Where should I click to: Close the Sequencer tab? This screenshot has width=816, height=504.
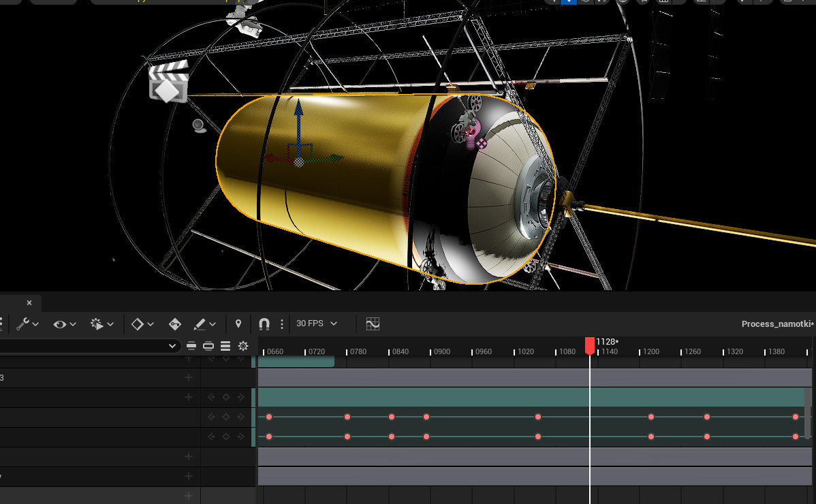coord(29,303)
